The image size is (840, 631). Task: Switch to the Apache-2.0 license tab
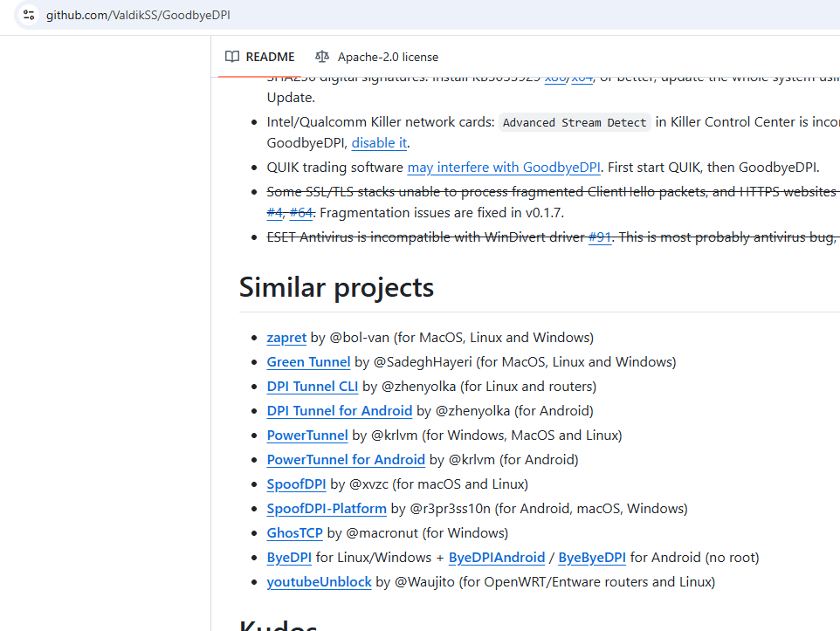tap(376, 57)
